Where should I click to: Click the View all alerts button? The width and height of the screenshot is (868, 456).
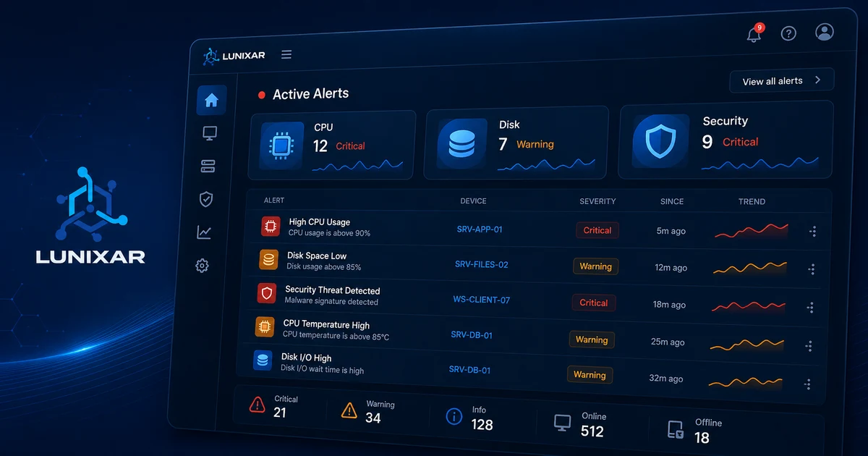tap(782, 80)
